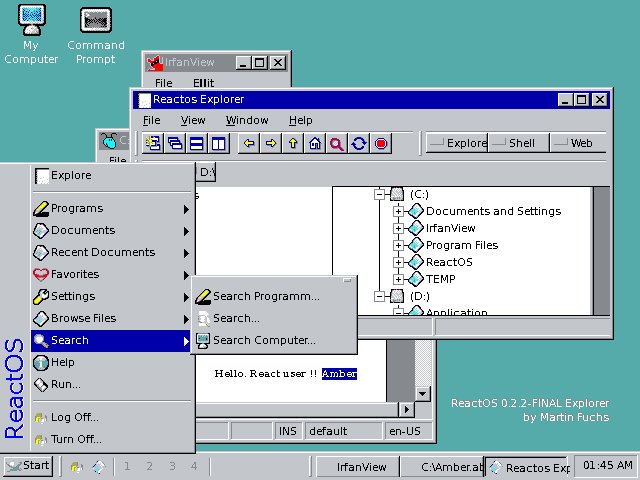Click the D: drive icon in tree
The height and width of the screenshot is (480, 640).
397,296
